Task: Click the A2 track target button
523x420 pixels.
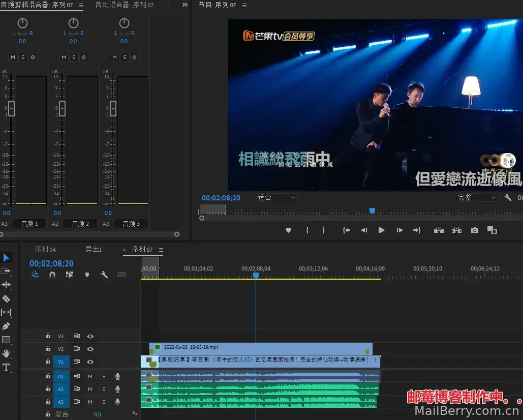Action: [x=60, y=389]
